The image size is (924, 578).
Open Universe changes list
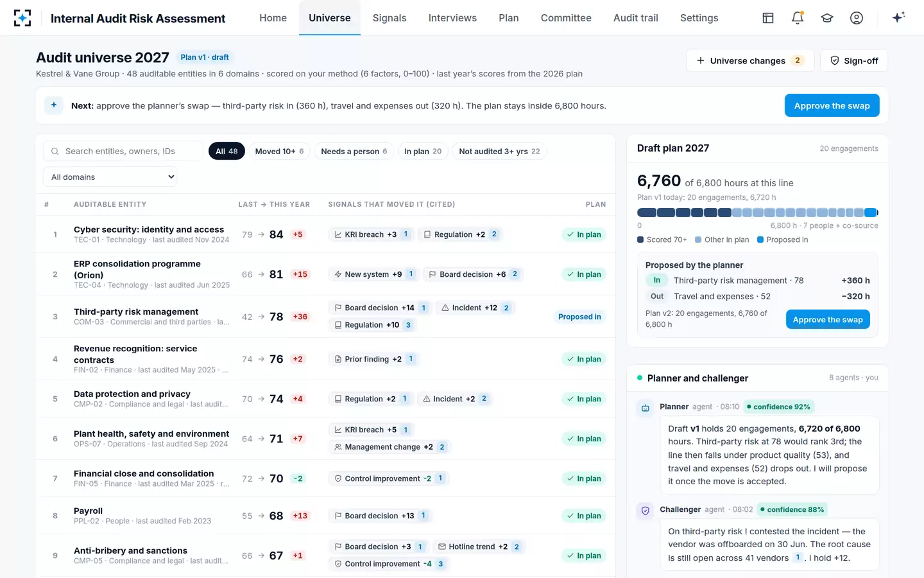click(x=750, y=60)
